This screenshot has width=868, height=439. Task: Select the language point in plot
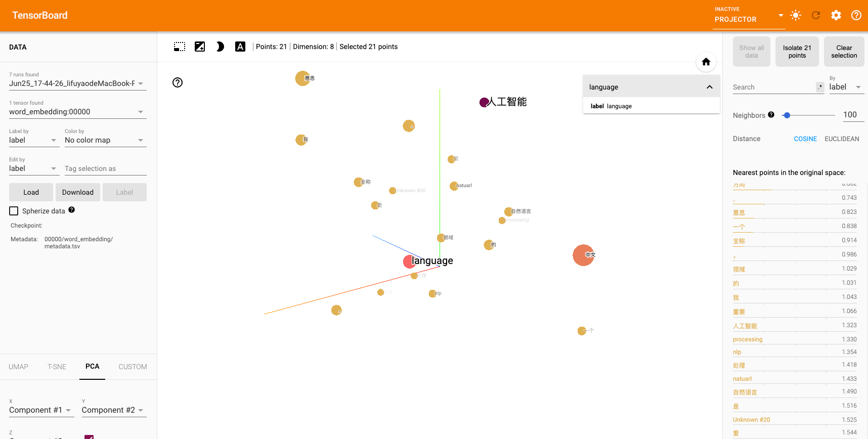(409, 262)
